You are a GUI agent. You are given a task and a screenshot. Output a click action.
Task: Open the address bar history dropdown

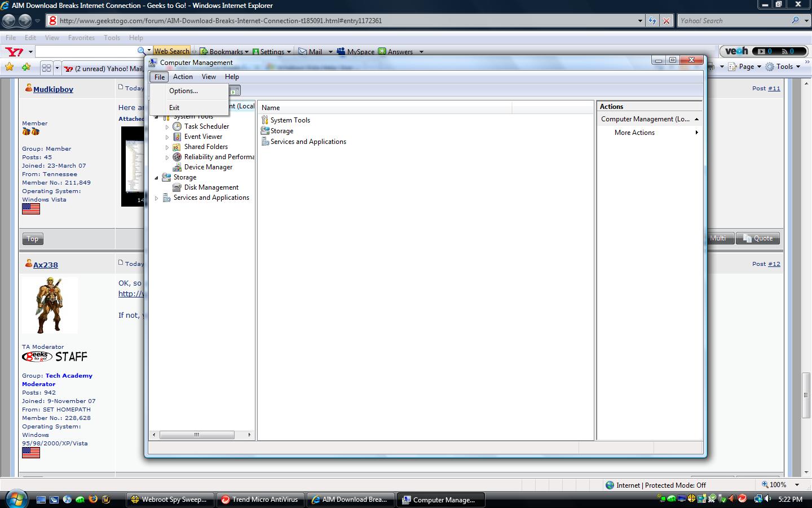(640, 21)
